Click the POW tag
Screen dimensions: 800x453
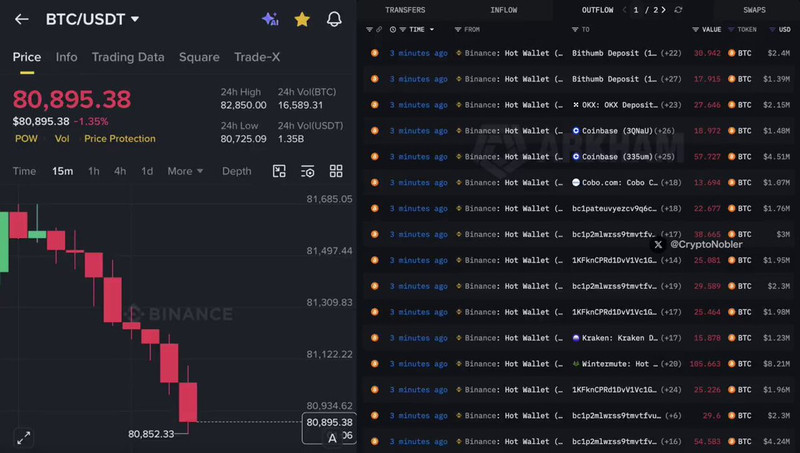click(x=26, y=139)
